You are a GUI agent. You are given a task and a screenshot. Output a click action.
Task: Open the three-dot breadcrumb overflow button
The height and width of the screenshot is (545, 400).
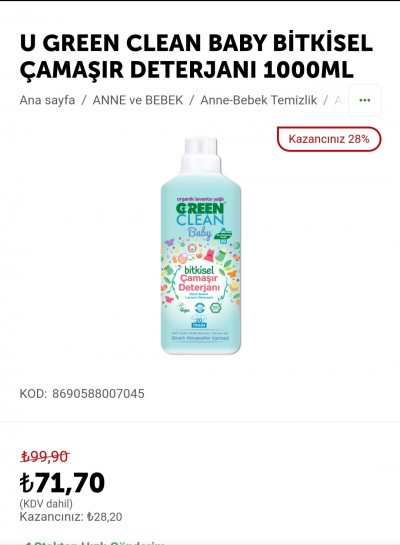click(x=364, y=100)
